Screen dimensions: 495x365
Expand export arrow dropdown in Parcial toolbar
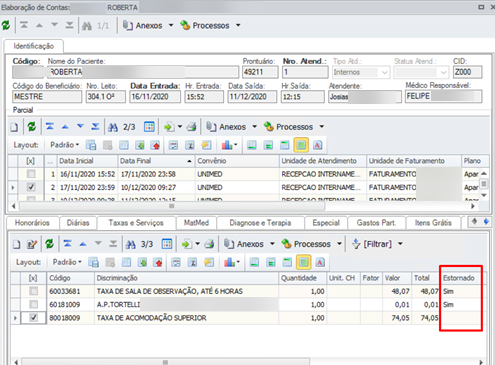(180, 127)
